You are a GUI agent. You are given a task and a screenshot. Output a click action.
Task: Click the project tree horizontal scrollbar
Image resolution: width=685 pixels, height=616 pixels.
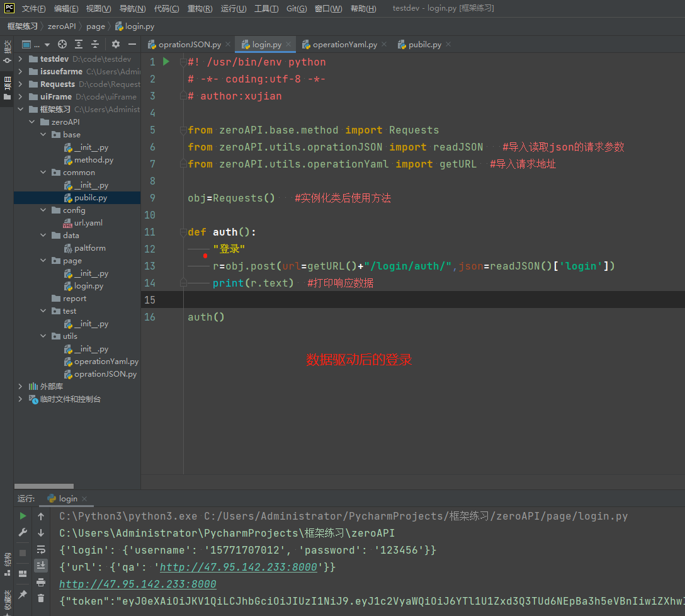pos(44,486)
